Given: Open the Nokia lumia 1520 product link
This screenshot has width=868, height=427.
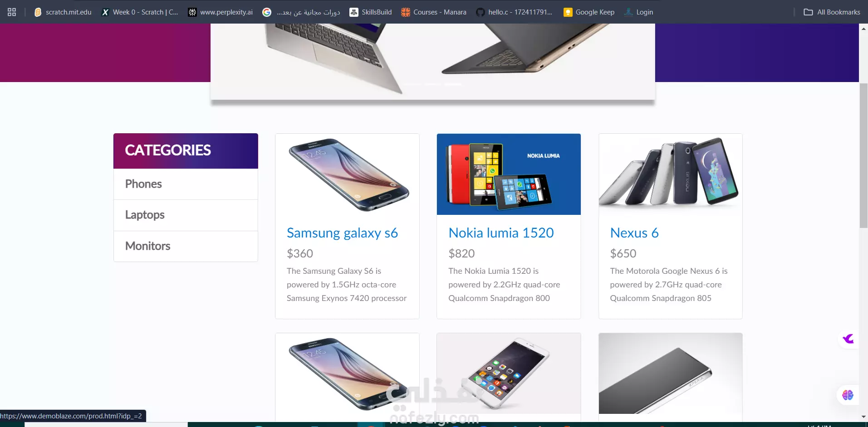Looking at the screenshot, I should [501, 233].
